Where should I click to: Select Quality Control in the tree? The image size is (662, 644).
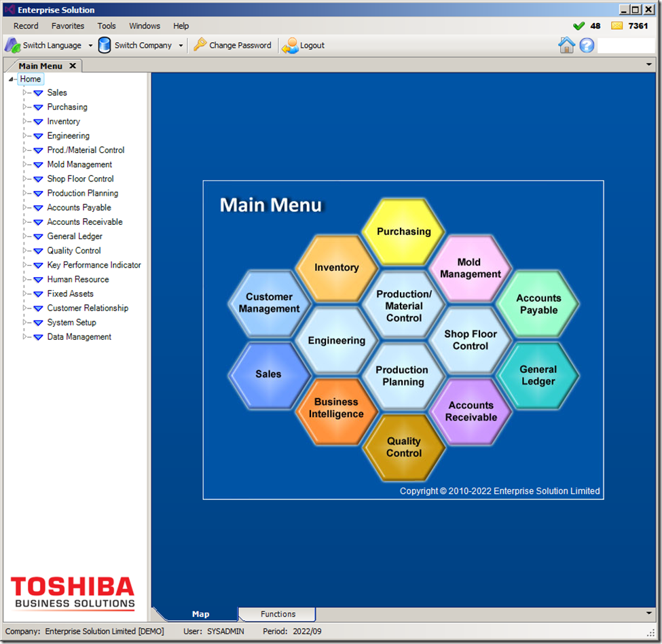[74, 251]
